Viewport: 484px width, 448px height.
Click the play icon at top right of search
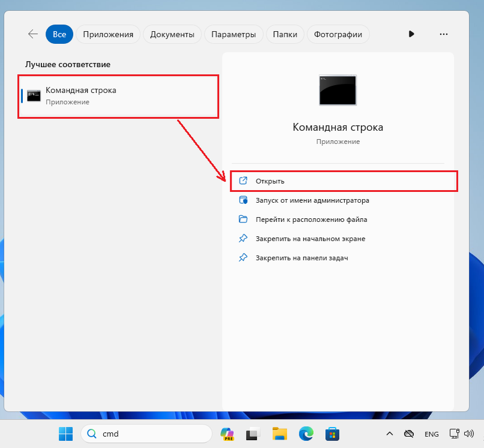(411, 34)
